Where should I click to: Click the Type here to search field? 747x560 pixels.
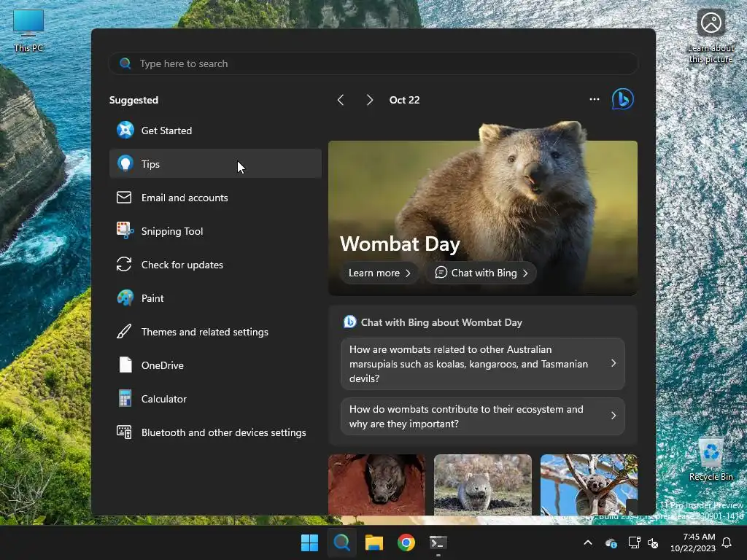coord(373,63)
